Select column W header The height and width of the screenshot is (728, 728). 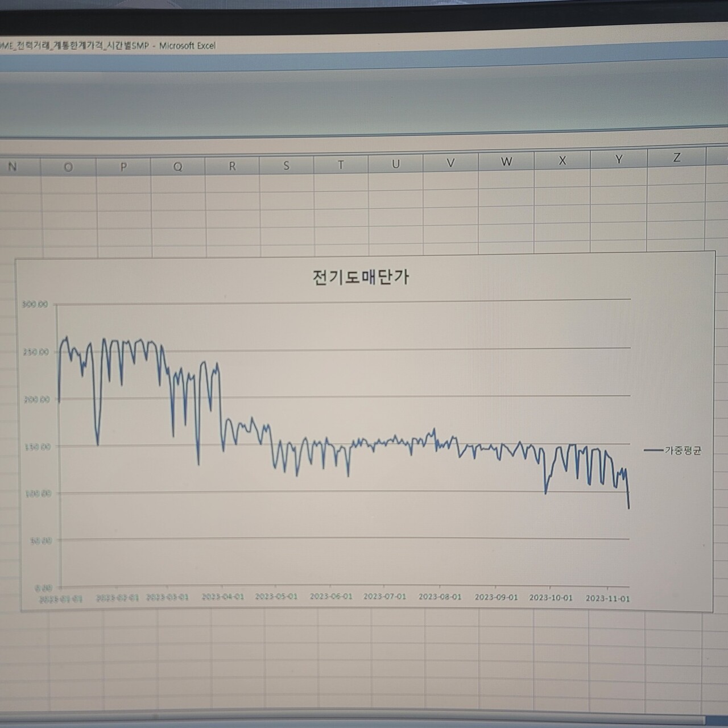[506, 162]
